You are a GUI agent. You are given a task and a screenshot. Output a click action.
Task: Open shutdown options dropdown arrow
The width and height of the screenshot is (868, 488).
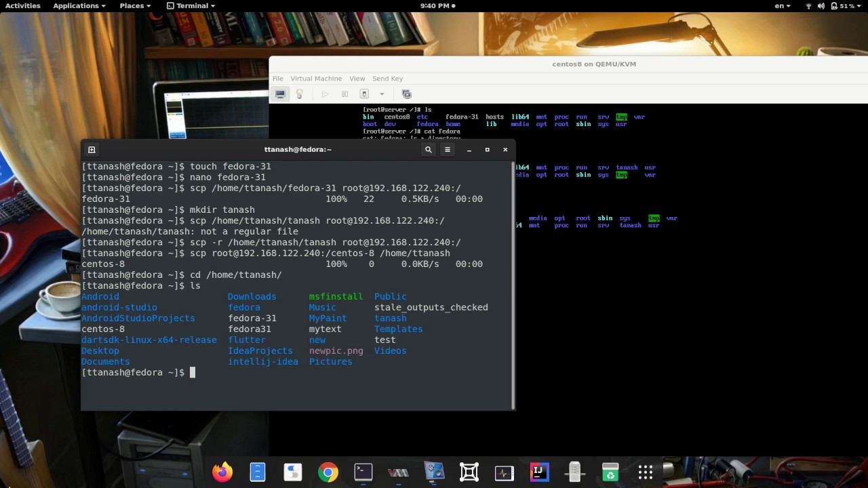[x=381, y=94]
